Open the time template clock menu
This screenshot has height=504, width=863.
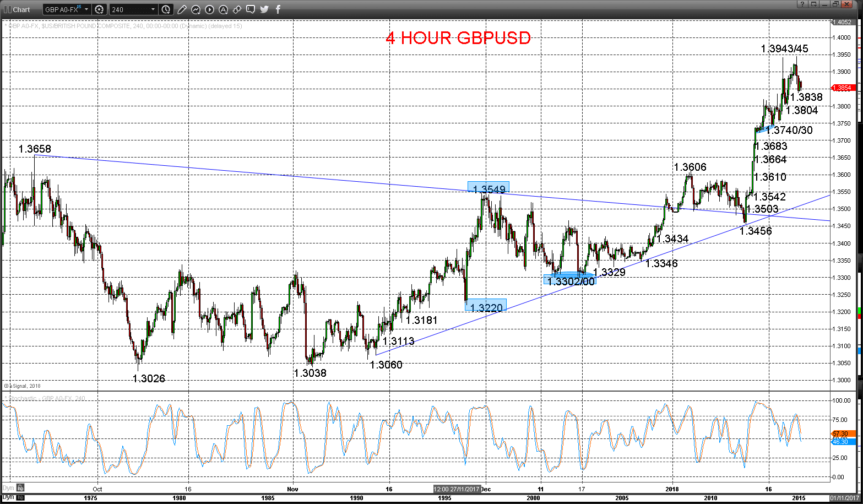click(166, 9)
